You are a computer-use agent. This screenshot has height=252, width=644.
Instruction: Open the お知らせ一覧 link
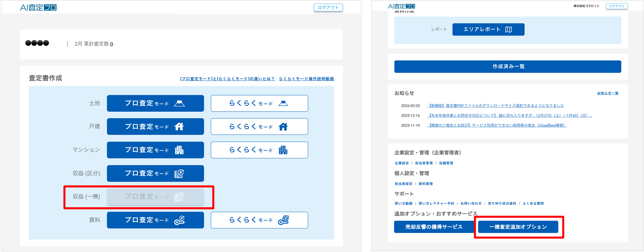click(608, 93)
